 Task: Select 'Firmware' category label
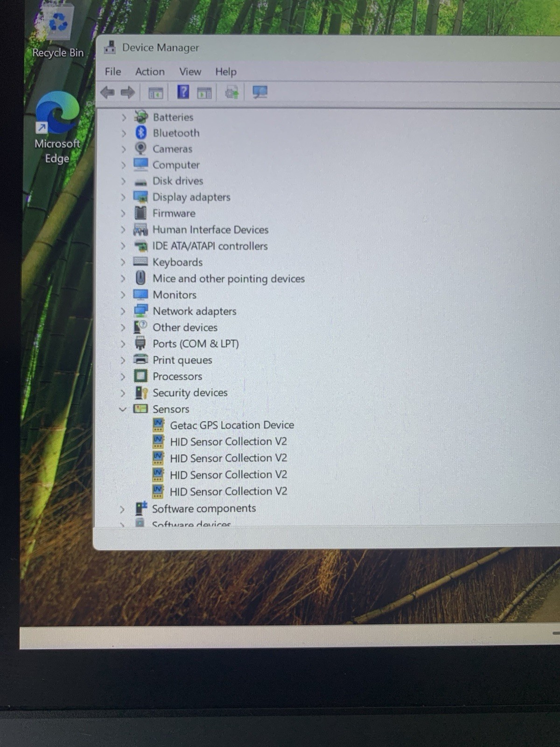click(174, 213)
